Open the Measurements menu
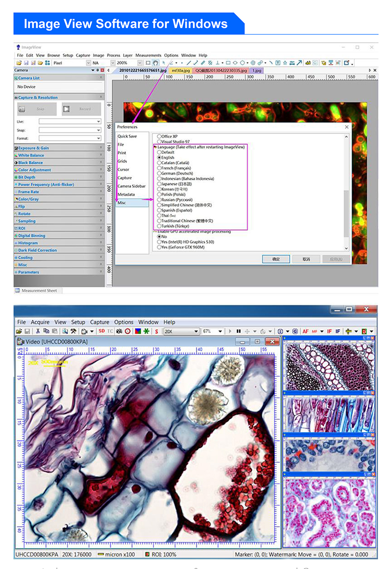The image size is (392, 569). [148, 55]
